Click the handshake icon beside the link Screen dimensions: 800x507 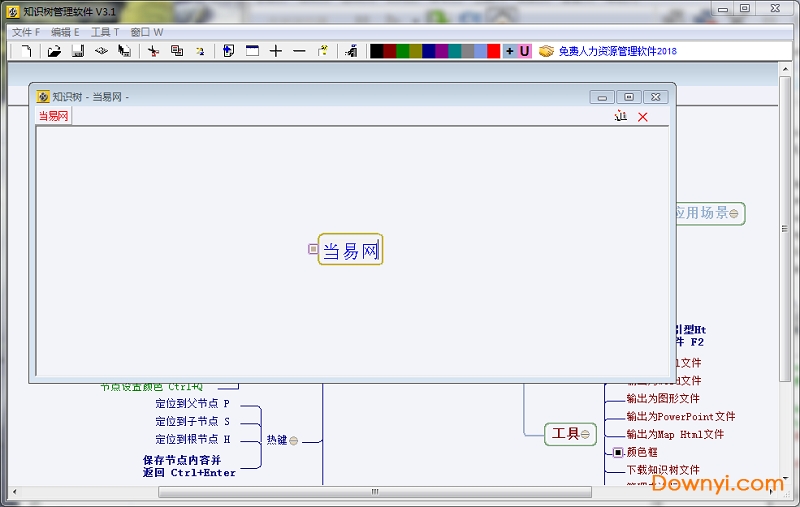(x=546, y=51)
